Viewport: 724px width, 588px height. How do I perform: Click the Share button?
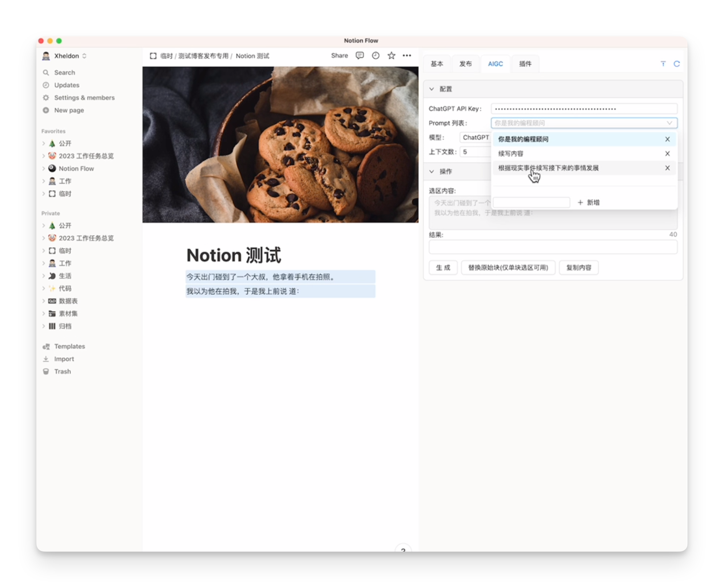tap(339, 56)
